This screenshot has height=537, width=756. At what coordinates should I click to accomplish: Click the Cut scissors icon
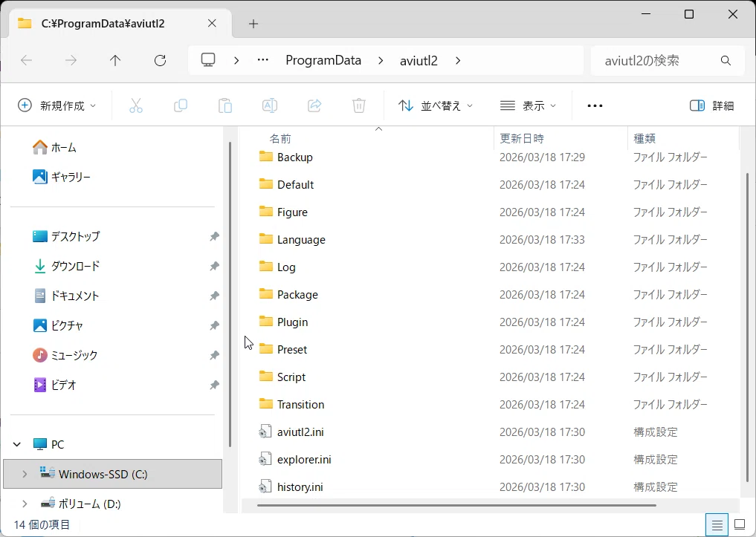136,105
